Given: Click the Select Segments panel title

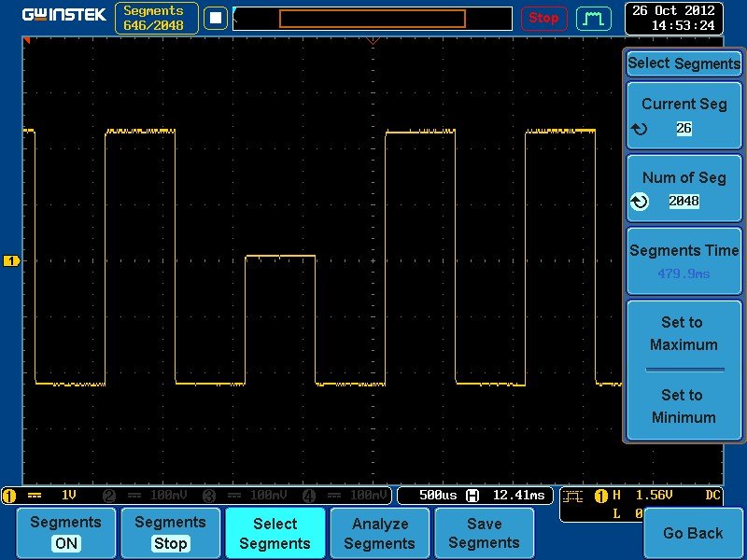Looking at the screenshot, I should tap(684, 63).
